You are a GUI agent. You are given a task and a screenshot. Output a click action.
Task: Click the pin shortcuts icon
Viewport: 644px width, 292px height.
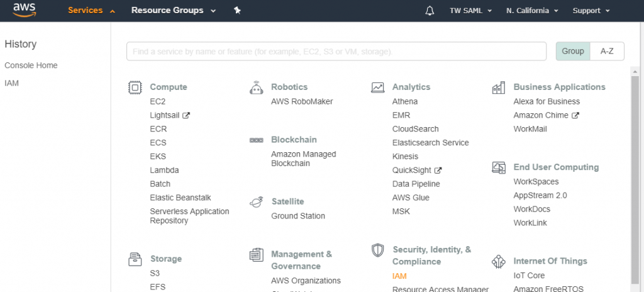coord(237,11)
